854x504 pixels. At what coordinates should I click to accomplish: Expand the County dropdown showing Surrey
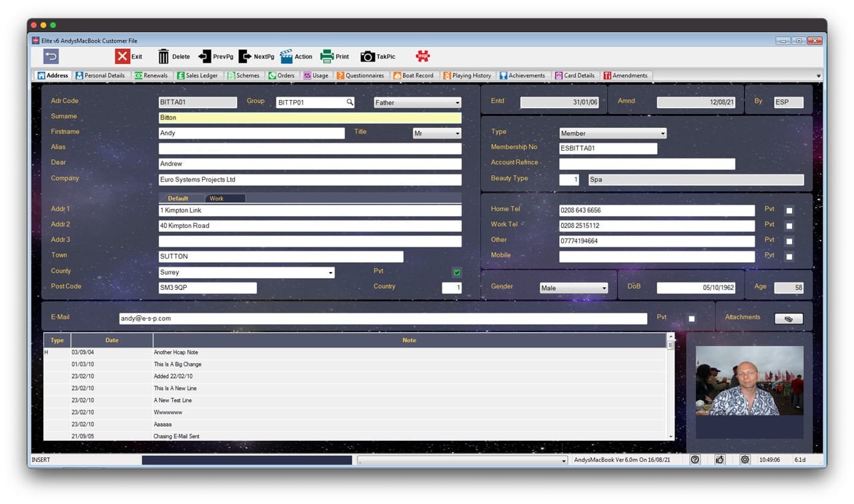pos(330,273)
